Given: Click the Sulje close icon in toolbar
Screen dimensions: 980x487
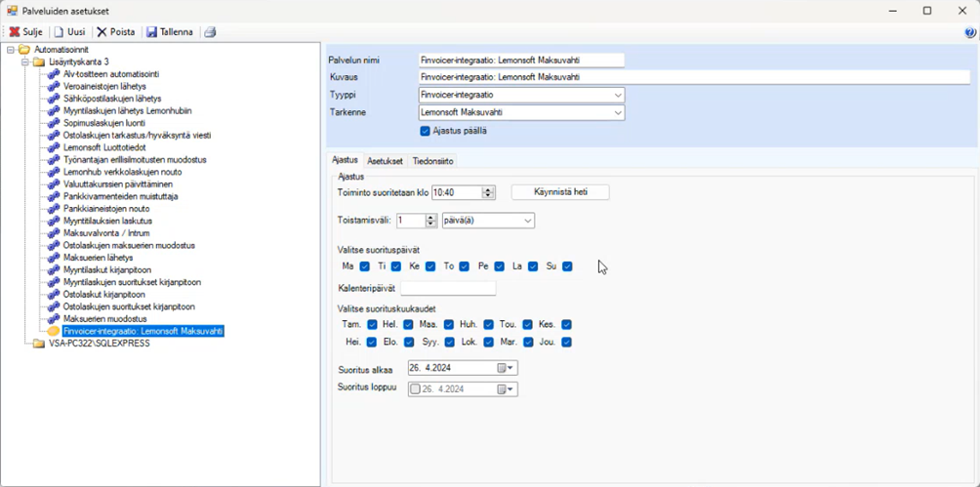Looking at the screenshot, I should [15, 32].
